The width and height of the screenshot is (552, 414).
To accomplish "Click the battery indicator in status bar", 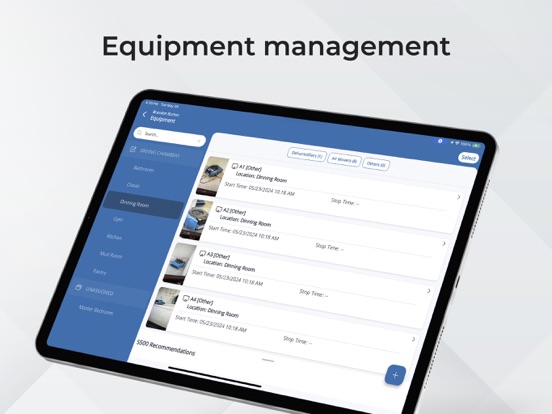I will click(x=476, y=145).
